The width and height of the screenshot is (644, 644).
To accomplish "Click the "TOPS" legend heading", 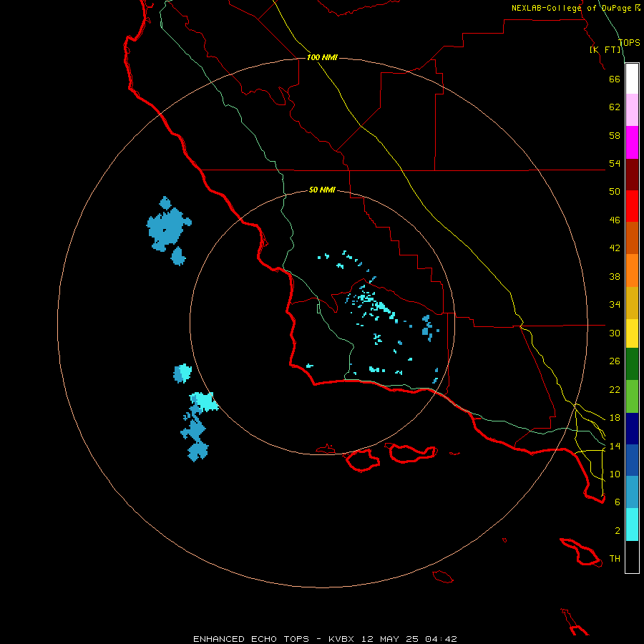I will coord(629,42).
